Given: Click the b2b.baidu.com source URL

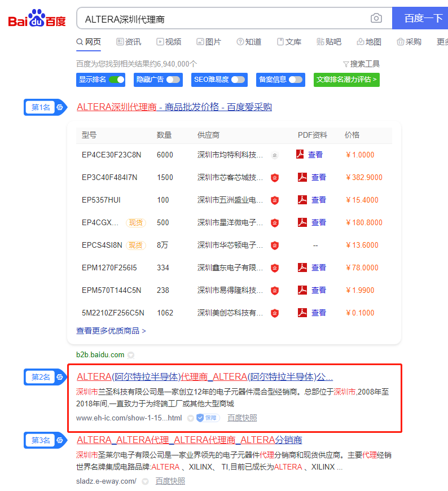Looking at the screenshot, I should point(100,355).
